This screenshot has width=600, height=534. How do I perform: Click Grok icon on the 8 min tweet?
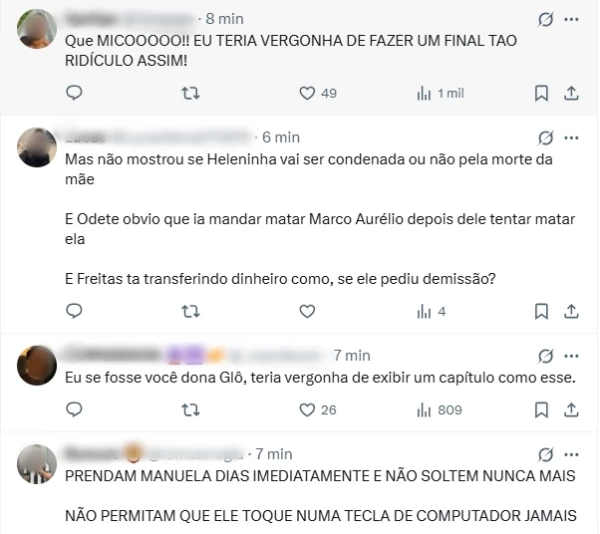[545, 19]
